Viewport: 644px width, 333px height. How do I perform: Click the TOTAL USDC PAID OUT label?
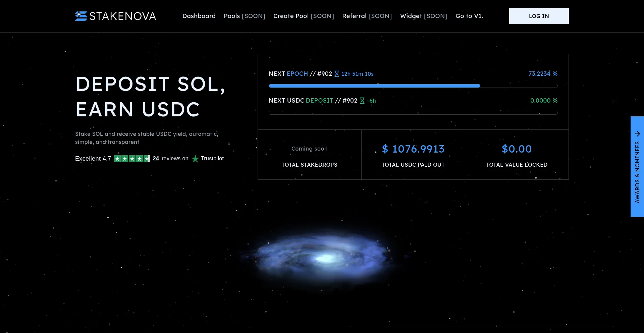[x=413, y=165]
